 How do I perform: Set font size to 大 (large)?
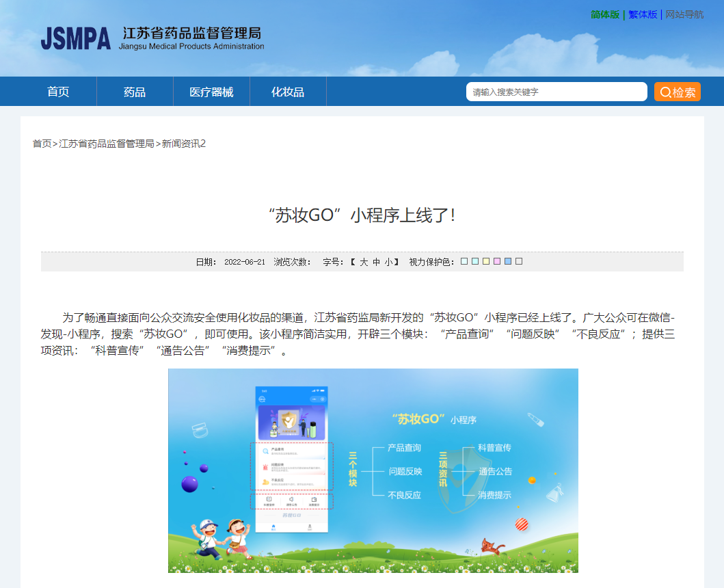(x=364, y=262)
